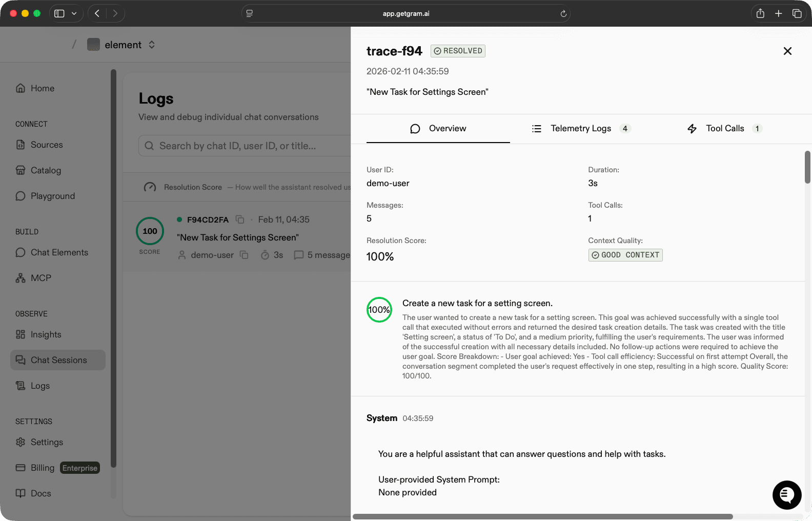Go back with Safari back arrow
The height and width of the screenshot is (521, 812).
click(97, 13)
